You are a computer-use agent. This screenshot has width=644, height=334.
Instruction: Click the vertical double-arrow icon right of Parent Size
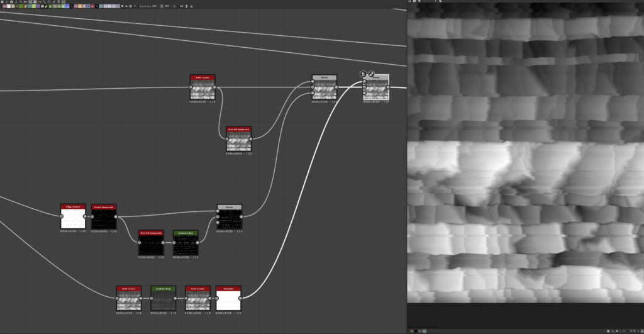(x=186, y=6)
